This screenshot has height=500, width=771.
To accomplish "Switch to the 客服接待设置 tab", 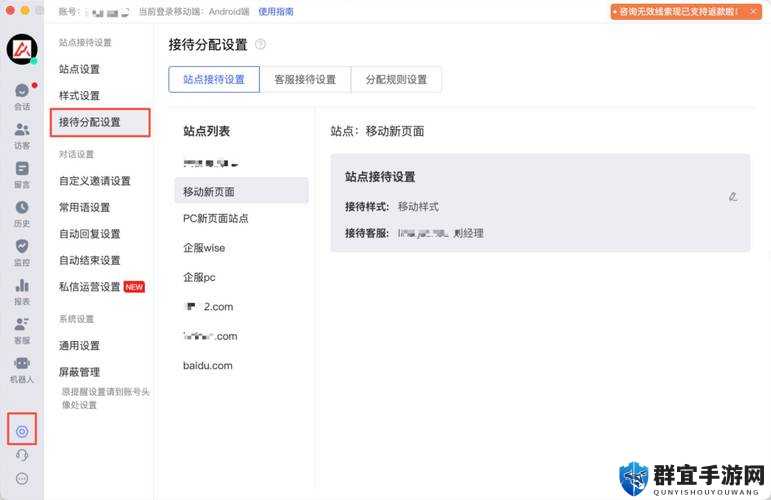I will 305,80.
